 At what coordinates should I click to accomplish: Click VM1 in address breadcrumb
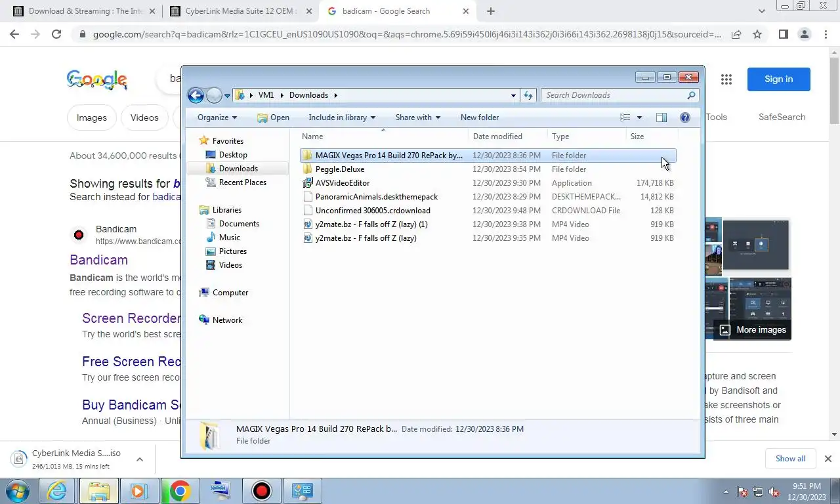coord(266,95)
